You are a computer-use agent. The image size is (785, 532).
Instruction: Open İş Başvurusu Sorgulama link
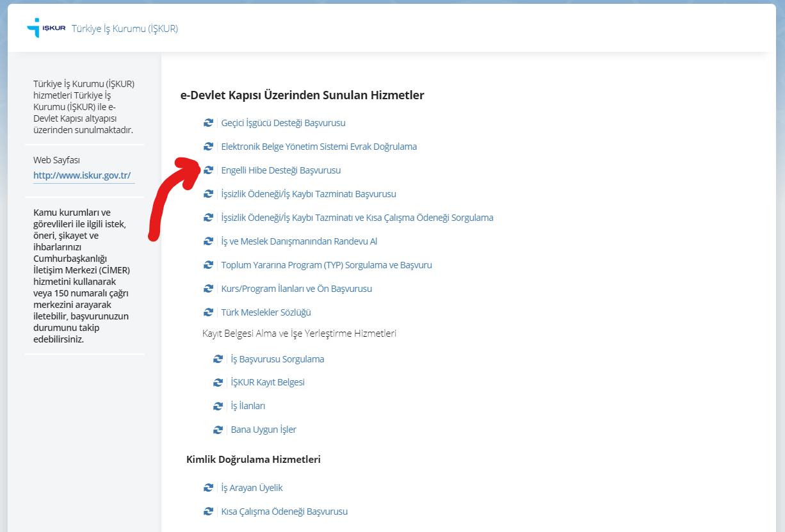pos(277,359)
